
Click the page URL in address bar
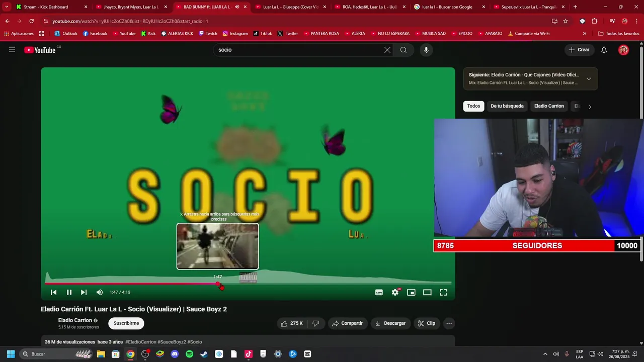tap(130, 21)
